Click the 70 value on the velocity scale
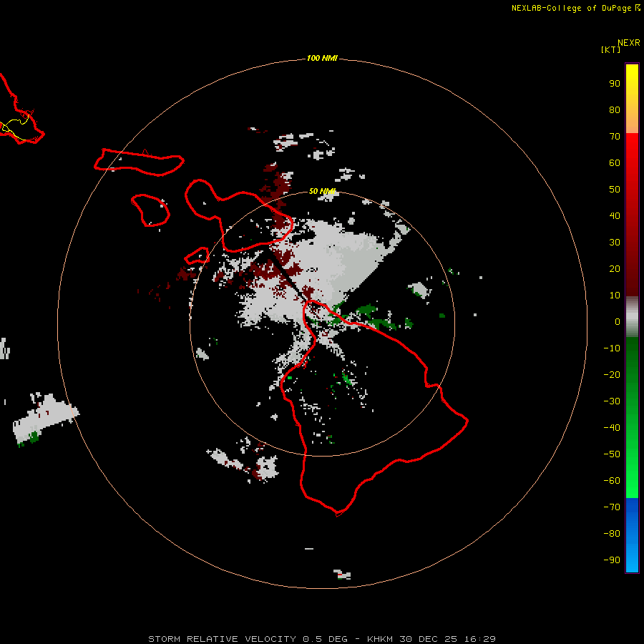This screenshot has width=644, height=644. pyautogui.click(x=615, y=137)
